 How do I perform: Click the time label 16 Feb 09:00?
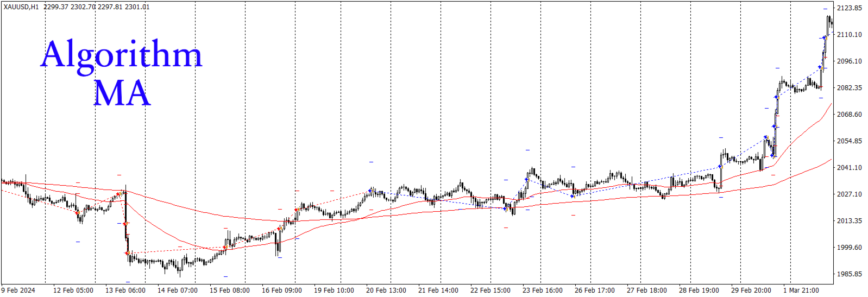coord(282,290)
